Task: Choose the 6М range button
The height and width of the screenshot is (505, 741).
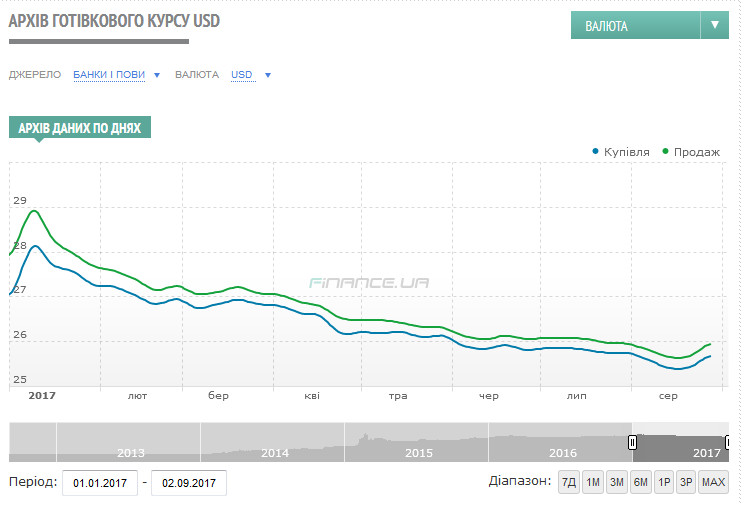Action: pos(641,483)
